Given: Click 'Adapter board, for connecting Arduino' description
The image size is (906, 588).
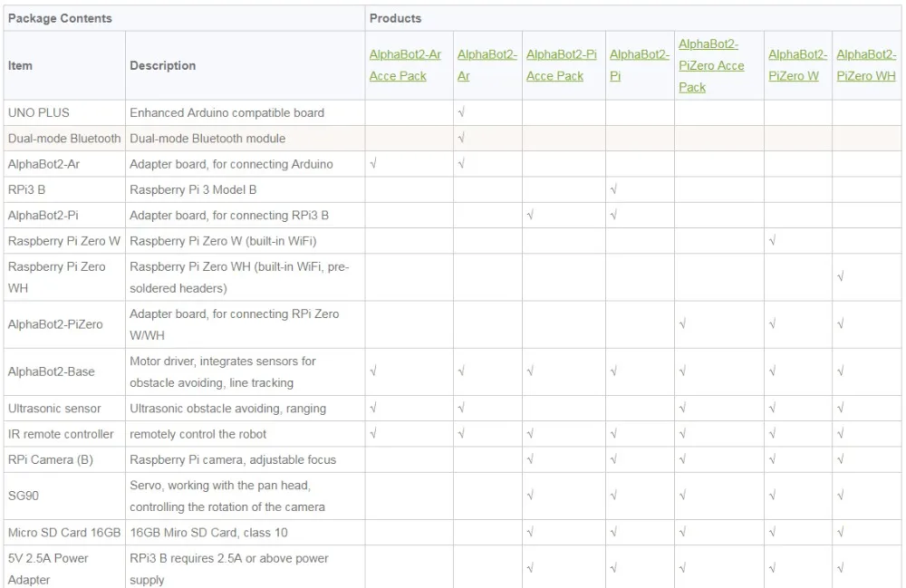Looking at the screenshot, I should pyautogui.click(x=231, y=164).
